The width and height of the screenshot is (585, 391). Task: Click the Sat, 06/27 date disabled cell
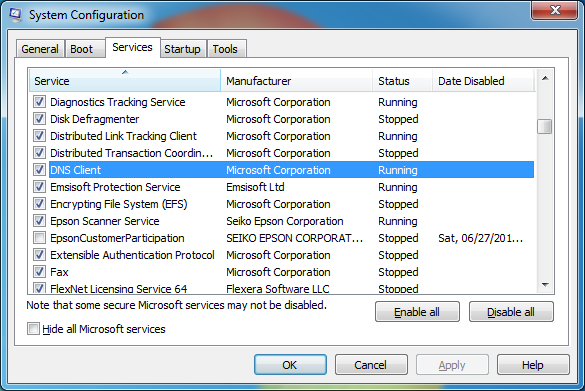pyautogui.click(x=481, y=238)
